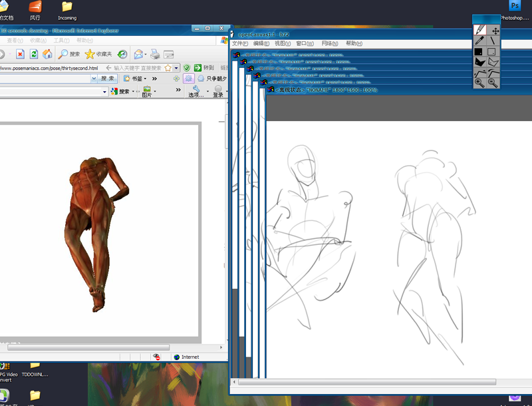This screenshot has width=532, height=406.
Task: Click the Edit page icon in IE toolbar
Action: tap(169, 55)
